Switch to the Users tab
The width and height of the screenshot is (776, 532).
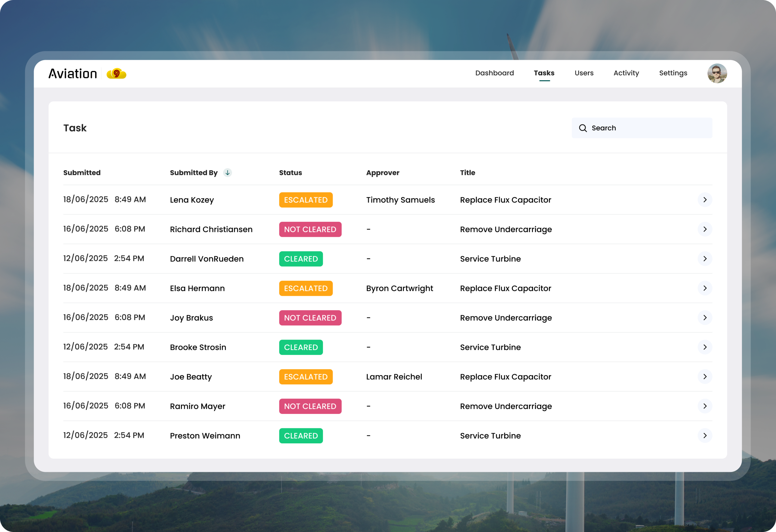coord(584,73)
